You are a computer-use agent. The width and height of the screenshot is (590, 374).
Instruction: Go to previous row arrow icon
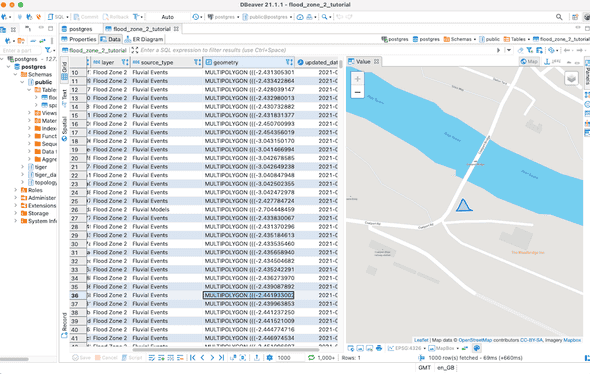[202, 358]
